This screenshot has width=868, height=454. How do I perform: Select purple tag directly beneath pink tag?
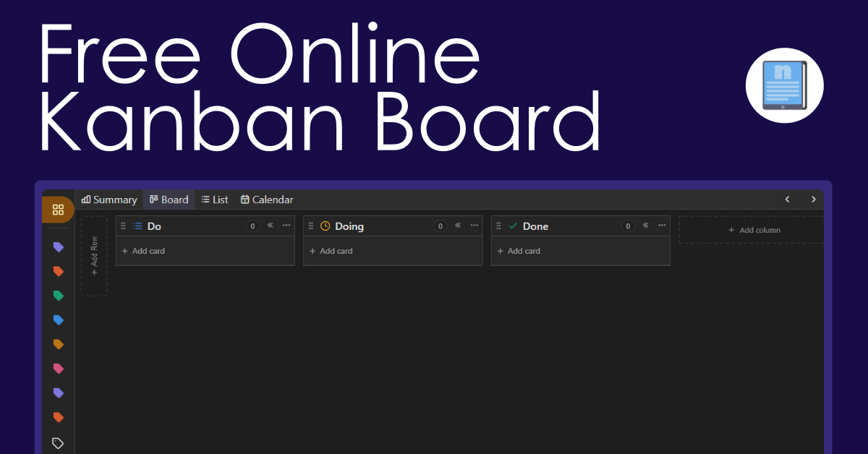pyautogui.click(x=59, y=393)
